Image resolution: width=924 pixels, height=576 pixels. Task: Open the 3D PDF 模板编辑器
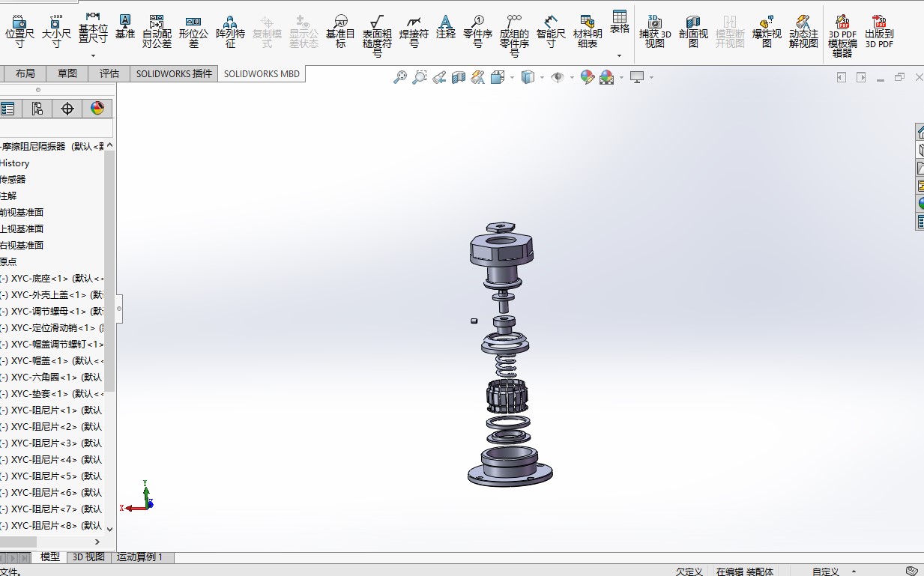point(842,35)
